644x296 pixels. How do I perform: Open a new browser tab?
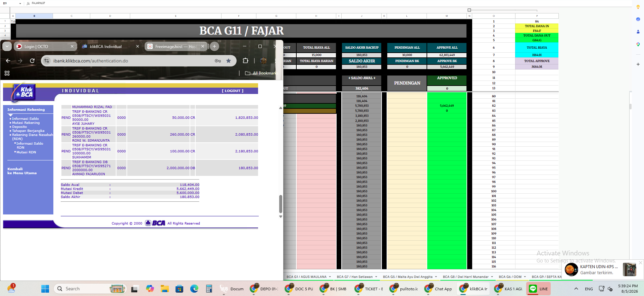(214, 46)
